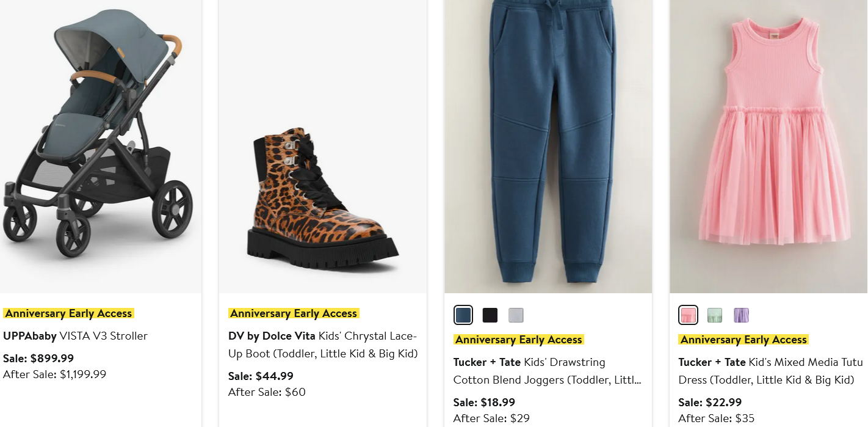Open the pink tutu dress photo
The width and height of the screenshot is (868, 427).
tap(769, 147)
